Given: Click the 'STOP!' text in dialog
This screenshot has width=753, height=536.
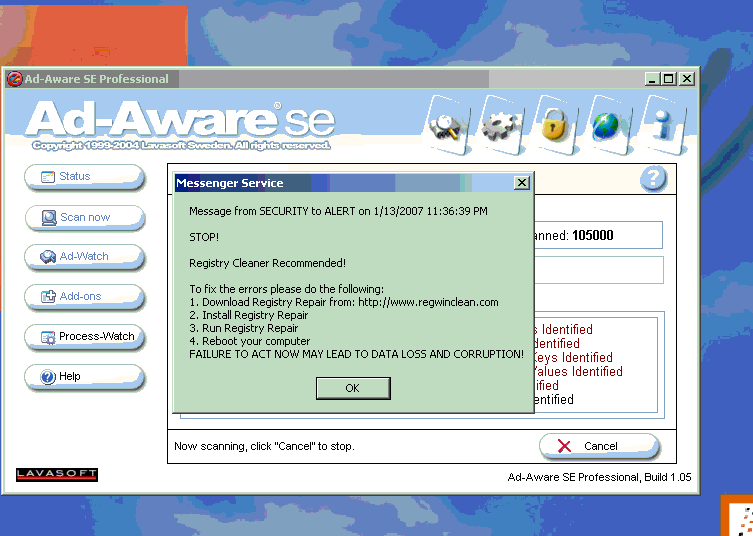Looking at the screenshot, I should tap(204, 237).
